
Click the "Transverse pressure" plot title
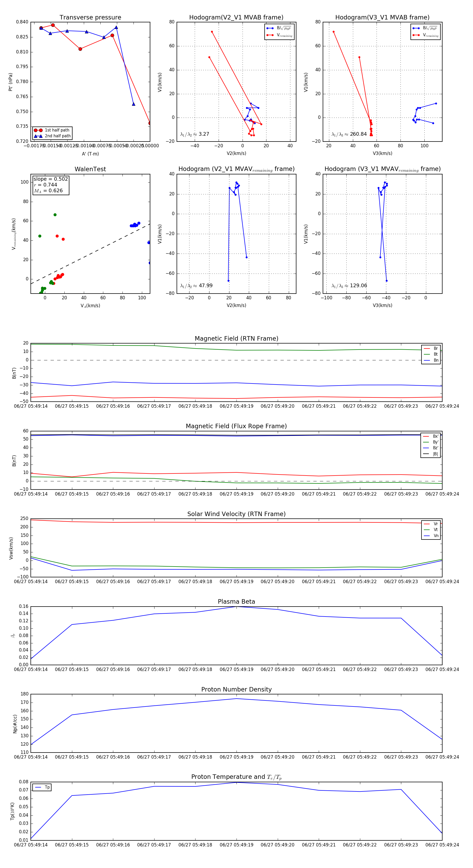90,18
